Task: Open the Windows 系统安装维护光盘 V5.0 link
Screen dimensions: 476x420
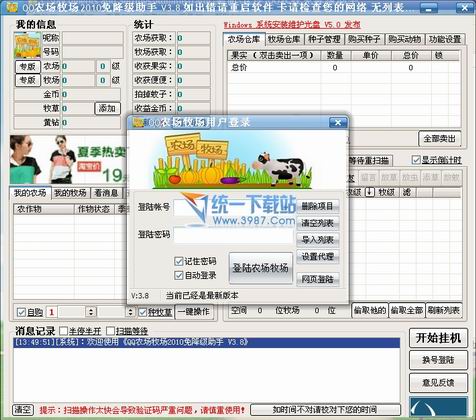Action: pyautogui.click(x=292, y=25)
